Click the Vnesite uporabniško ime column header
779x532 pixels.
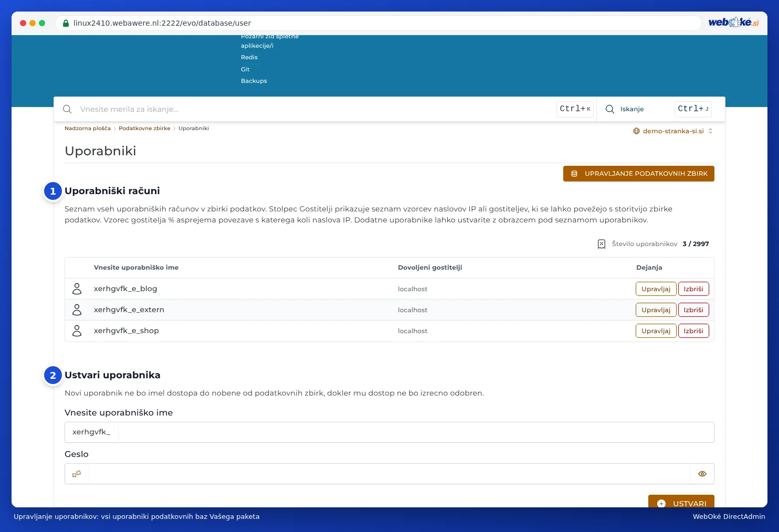point(136,268)
